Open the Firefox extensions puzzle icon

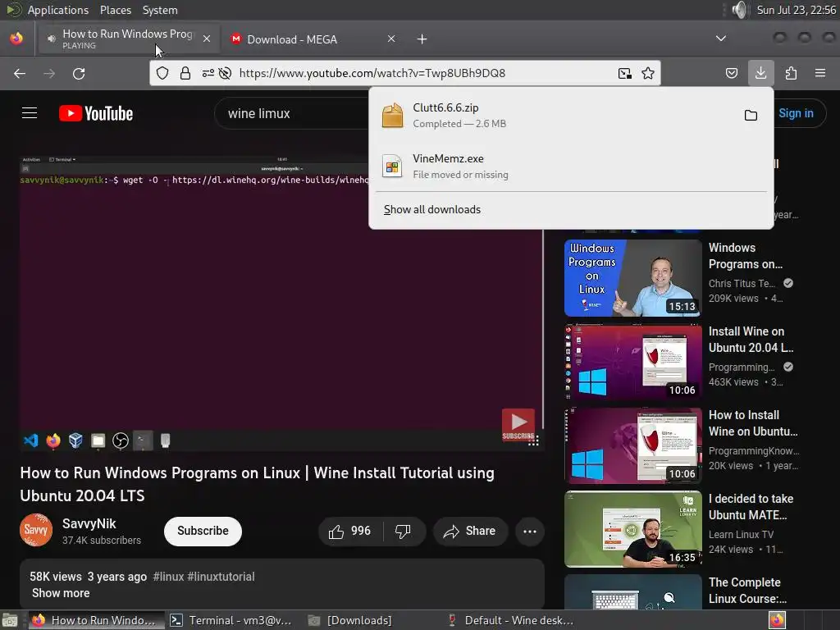click(792, 73)
